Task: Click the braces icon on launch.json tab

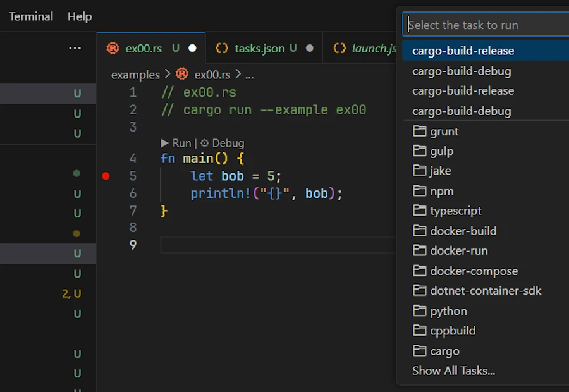Action: pos(340,48)
